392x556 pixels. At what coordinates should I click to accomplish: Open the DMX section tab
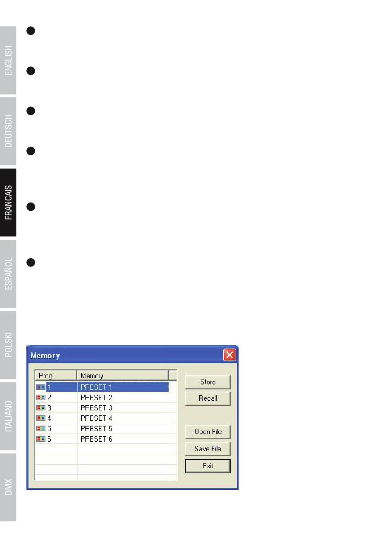pyautogui.click(x=8, y=487)
